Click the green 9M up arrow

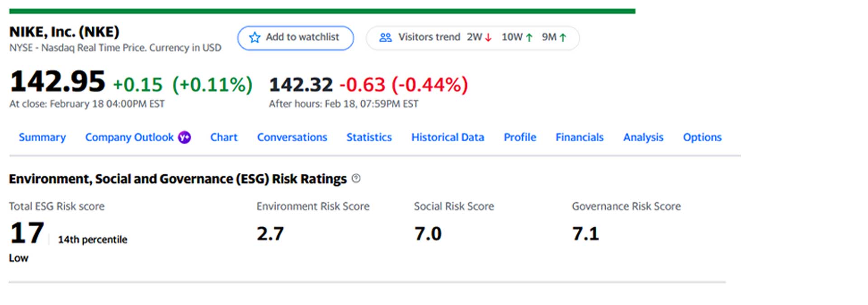pos(563,38)
